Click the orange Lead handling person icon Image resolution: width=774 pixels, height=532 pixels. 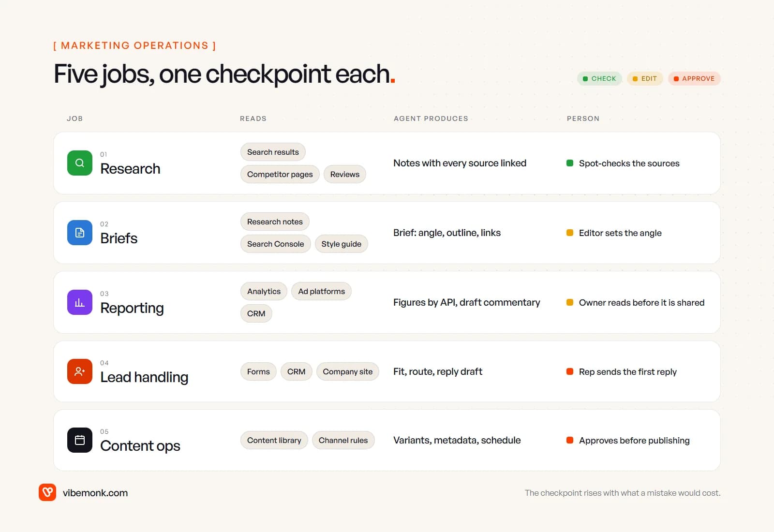(80, 371)
